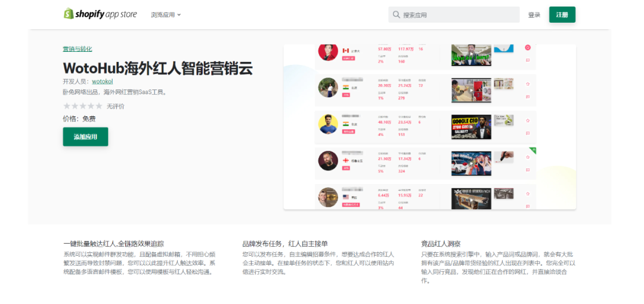
Task: Click the 17.34万 value
Action: point(405,159)
